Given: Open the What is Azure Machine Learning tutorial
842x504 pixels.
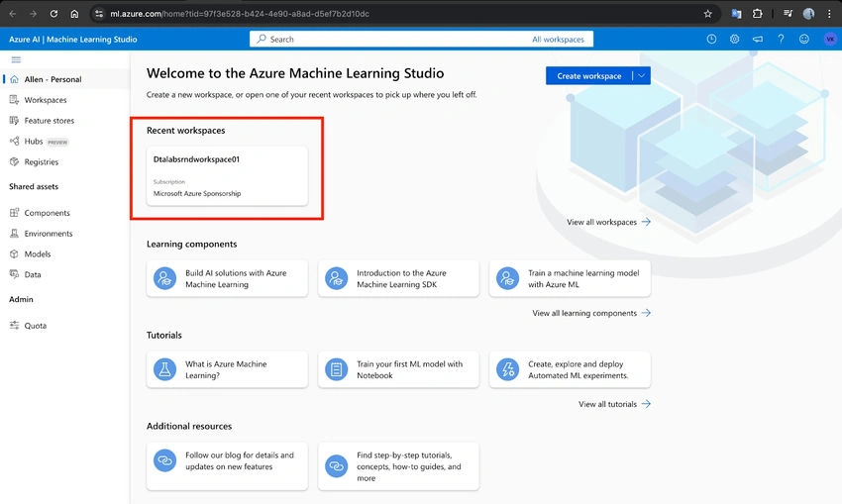Looking at the screenshot, I should 227,369.
